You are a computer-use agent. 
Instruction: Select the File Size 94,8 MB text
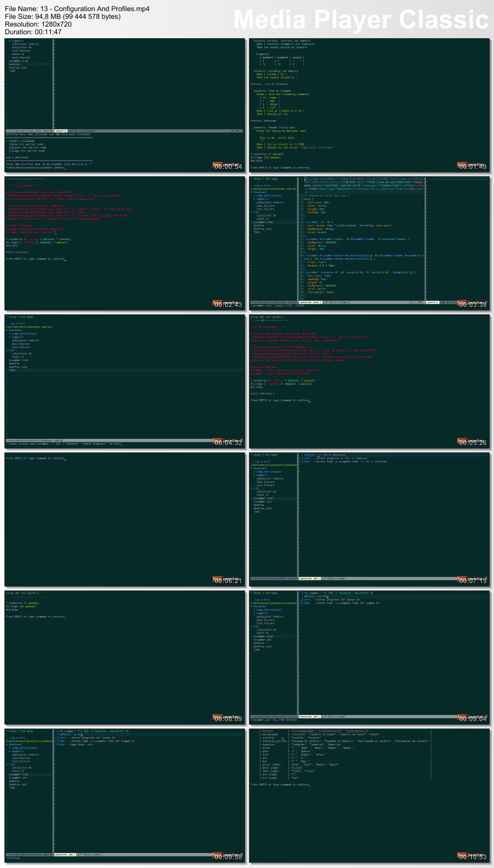[x=63, y=16]
